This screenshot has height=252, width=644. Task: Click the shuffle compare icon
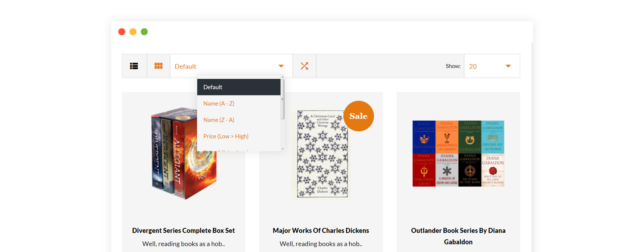click(304, 66)
